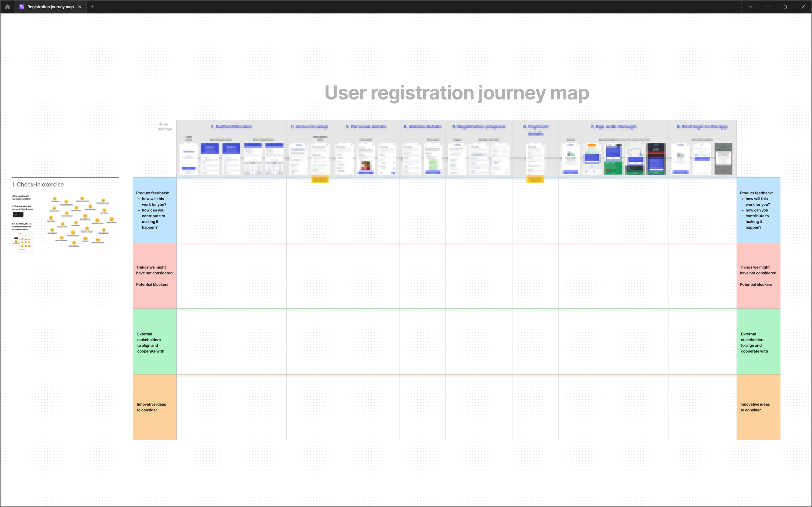The width and height of the screenshot is (812, 507).
Task: Switch to the Registration journey map tab
Action: (x=50, y=7)
